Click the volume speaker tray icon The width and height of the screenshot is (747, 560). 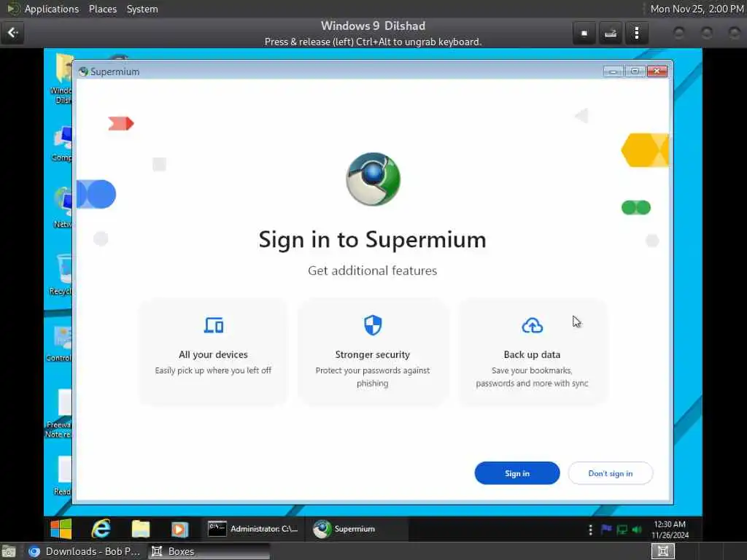637,529
